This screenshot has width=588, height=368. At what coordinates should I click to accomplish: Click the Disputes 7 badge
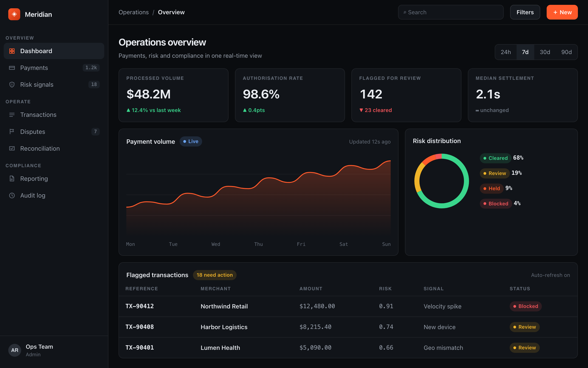pos(96,131)
